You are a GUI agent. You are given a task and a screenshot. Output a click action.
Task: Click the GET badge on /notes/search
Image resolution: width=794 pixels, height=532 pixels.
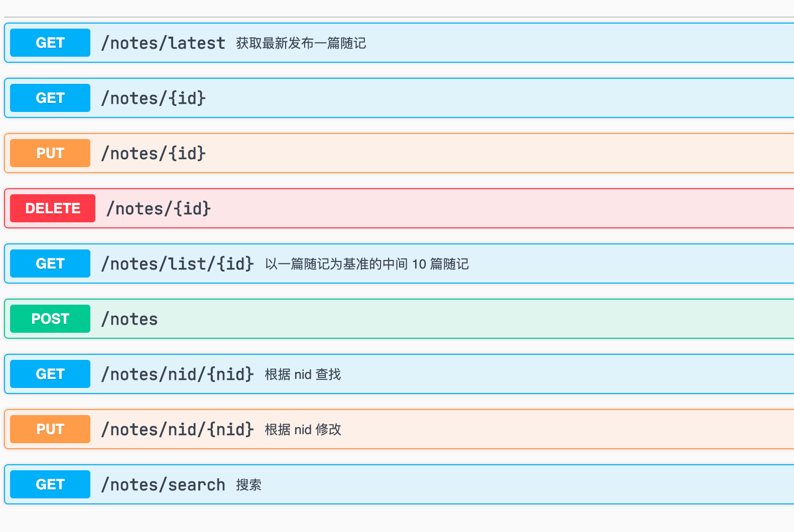[49, 484]
